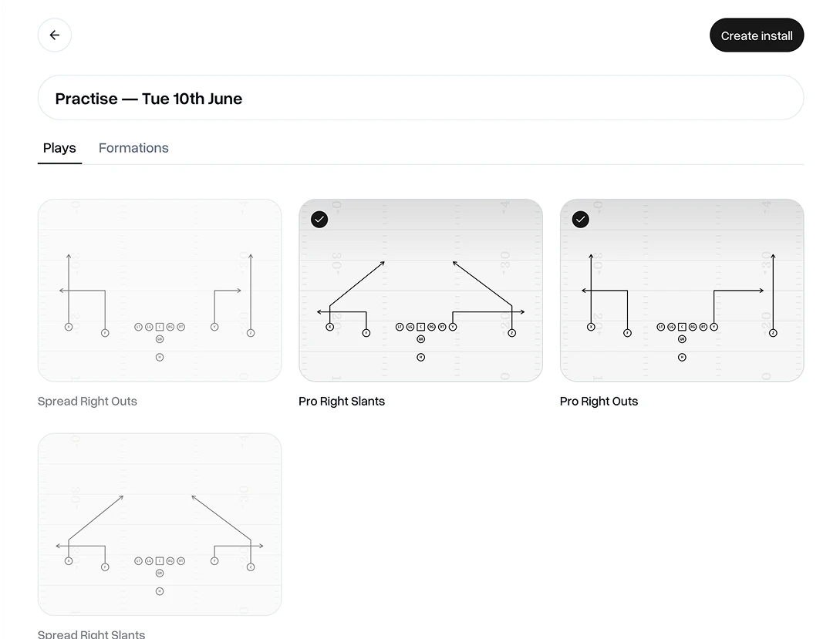This screenshot has height=639, width=840.
Task: Deselect Pro Right Slants using its check toggle
Action: 319,219
